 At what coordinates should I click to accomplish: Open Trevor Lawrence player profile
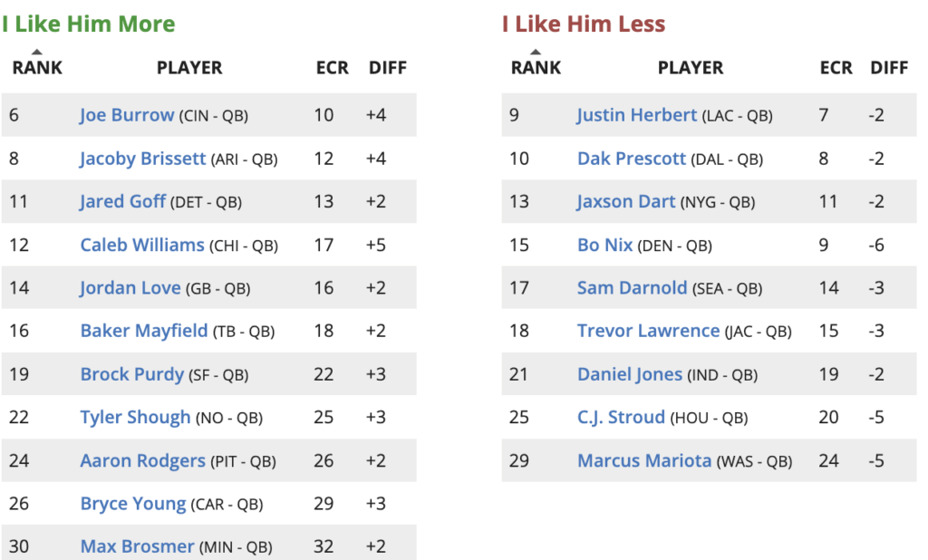click(649, 331)
